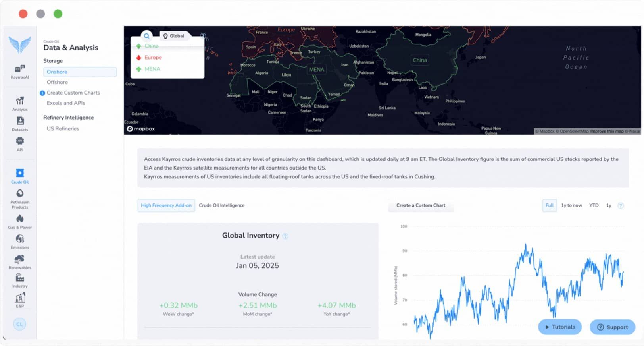Screen dimensions: 644x346
Task: Click the CL user avatar
Action: pos(19,324)
